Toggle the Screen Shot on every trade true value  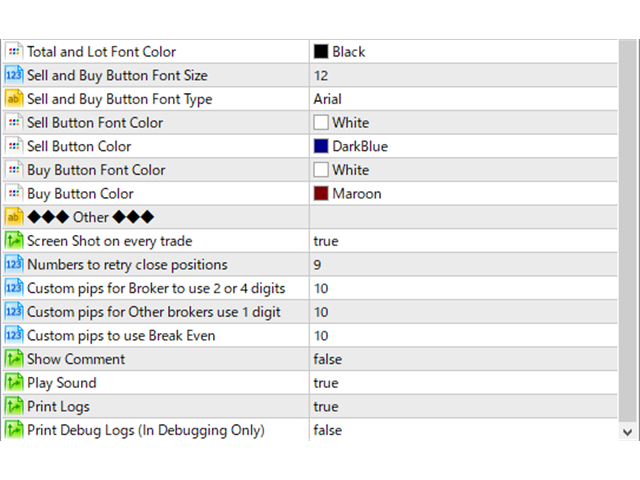pyautogui.click(x=463, y=241)
